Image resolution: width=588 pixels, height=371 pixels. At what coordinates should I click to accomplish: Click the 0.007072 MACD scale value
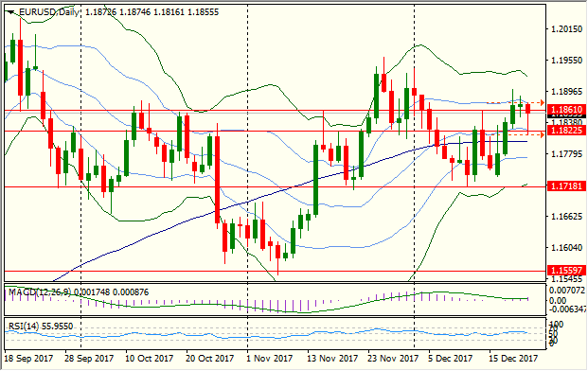pyautogui.click(x=566, y=290)
